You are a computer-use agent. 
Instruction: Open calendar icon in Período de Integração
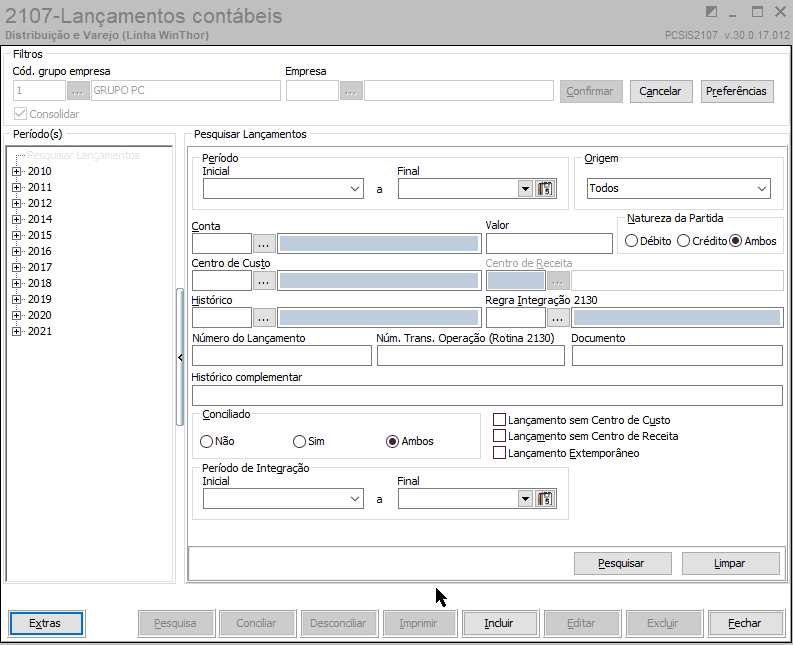click(x=545, y=499)
